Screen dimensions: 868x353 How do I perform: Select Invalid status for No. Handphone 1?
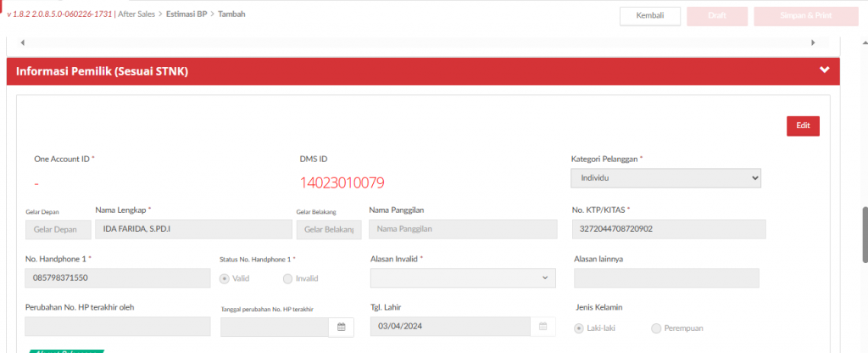click(288, 278)
